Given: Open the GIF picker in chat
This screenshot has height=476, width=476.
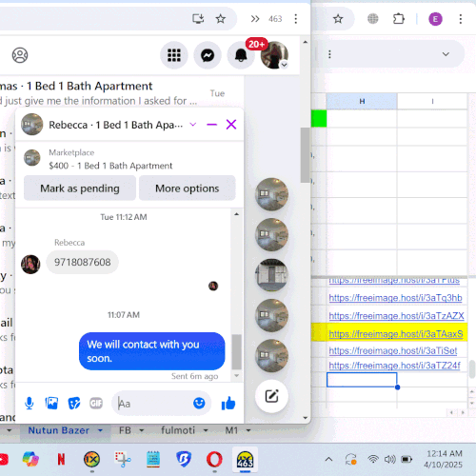Looking at the screenshot, I should pos(96,404).
